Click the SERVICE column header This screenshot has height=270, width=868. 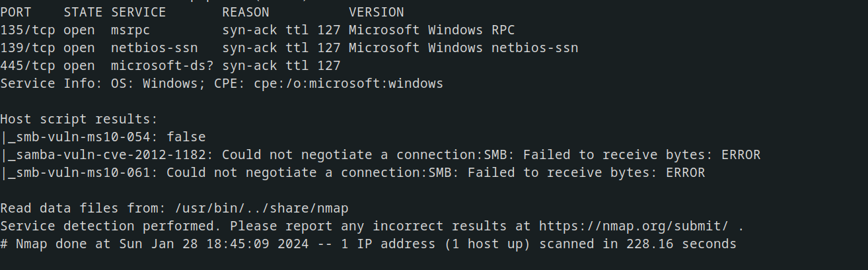[139, 12]
